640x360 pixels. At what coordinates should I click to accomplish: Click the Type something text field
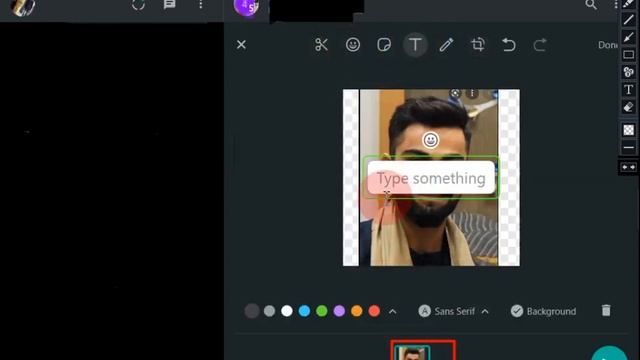pyautogui.click(x=431, y=178)
